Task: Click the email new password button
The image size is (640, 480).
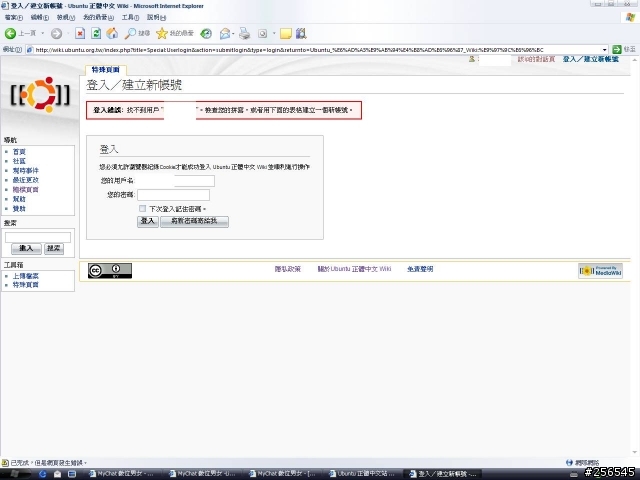Action: pyautogui.click(x=194, y=221)
